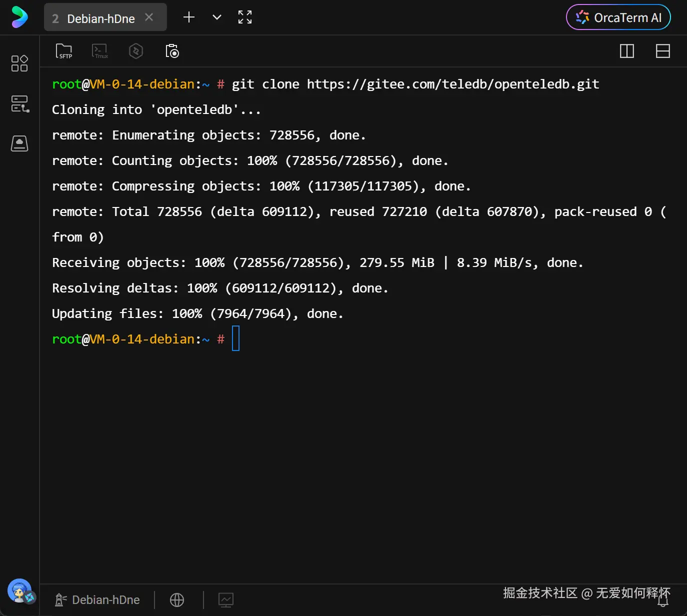Click the OrcaTerm logo icon
Viewport: 687px width, 616px height.
[19, 17]
